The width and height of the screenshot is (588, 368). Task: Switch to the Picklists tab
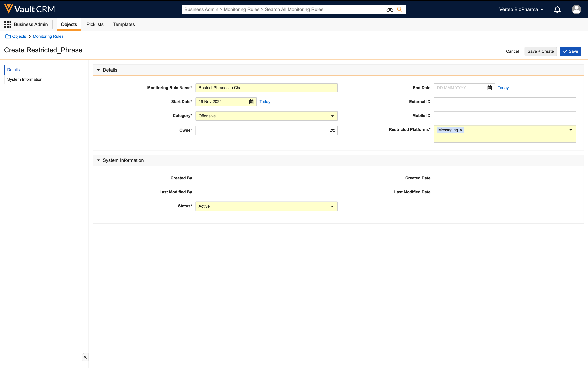tap(95, 24)
